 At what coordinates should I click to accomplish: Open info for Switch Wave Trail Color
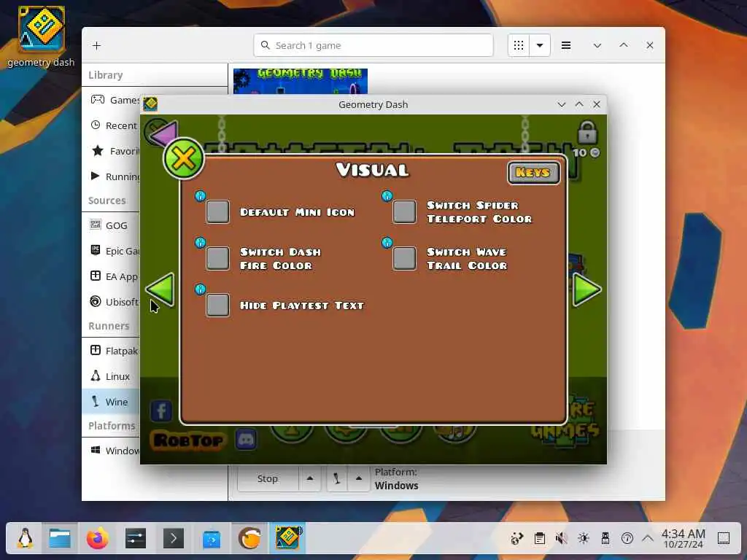pos(387,242)
